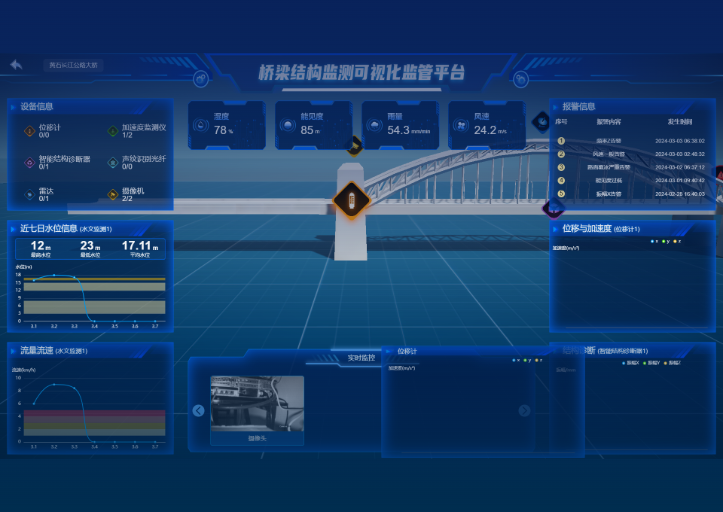Click the 黄石长江公路大桥 bridge name button
This screenshot has height=512, width=723.
[x=74, y=65]
